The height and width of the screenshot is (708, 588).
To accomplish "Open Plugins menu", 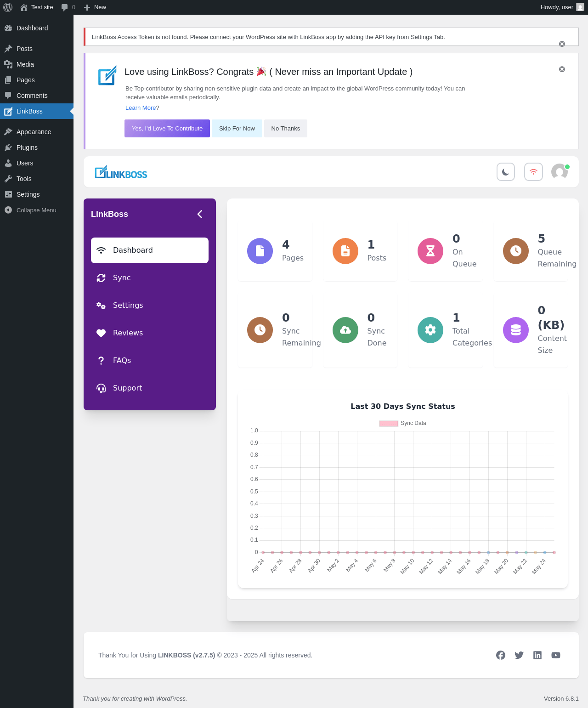I will click(x=37, y=147).
